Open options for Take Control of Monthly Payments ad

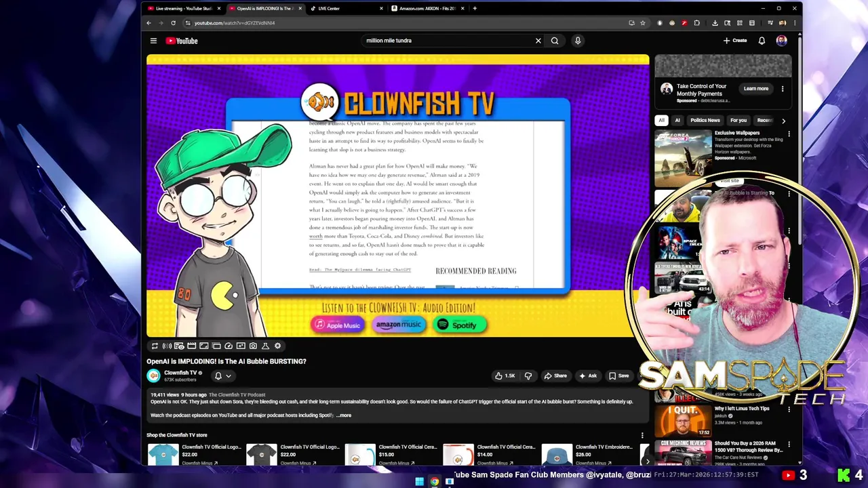tap(783, 89)
